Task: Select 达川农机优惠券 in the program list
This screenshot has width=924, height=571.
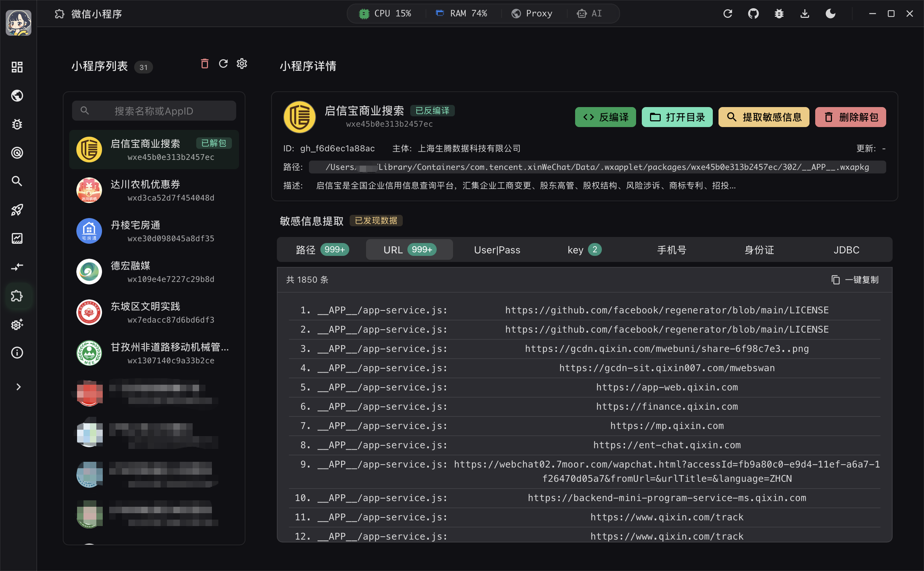Action: [x=154, y=190]
